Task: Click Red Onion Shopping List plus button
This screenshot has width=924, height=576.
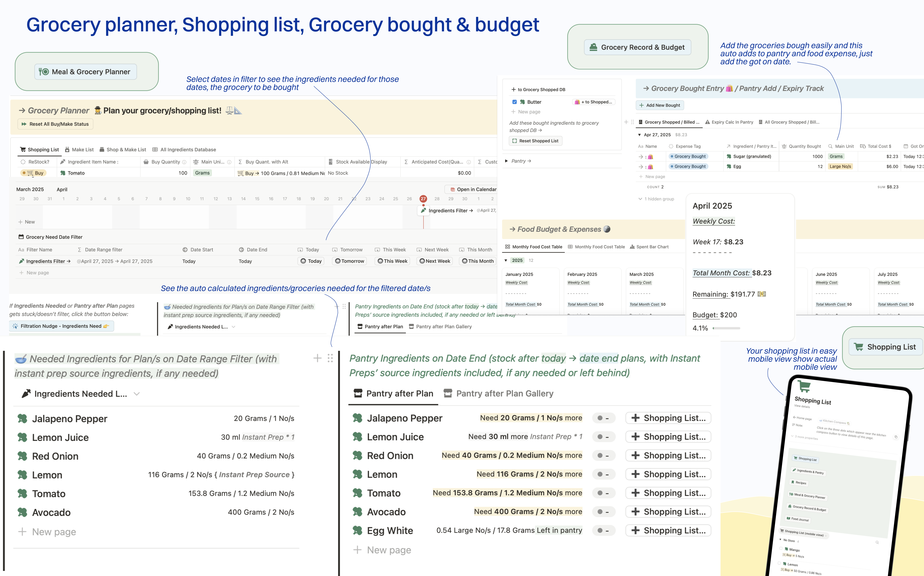Action: click(x=668, y=456)
